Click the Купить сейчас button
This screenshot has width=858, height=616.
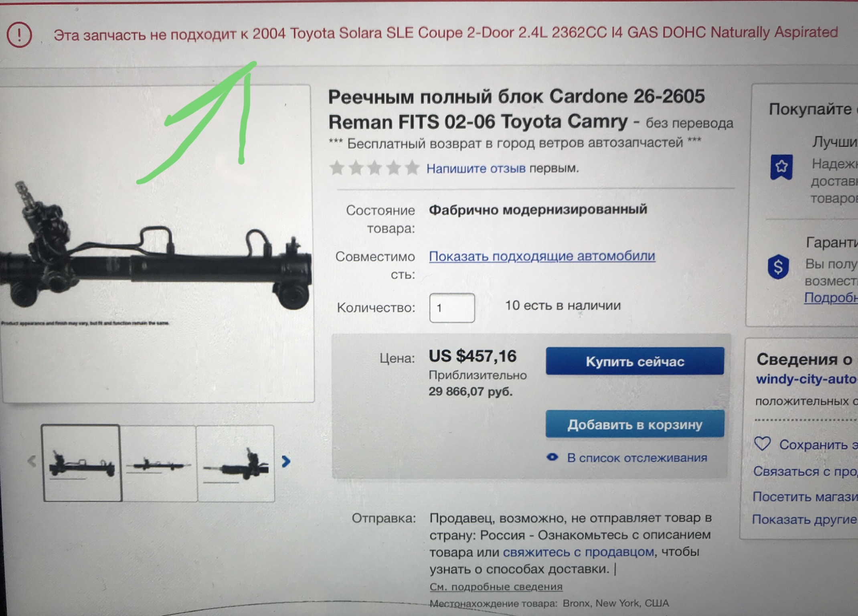point(635,361)
